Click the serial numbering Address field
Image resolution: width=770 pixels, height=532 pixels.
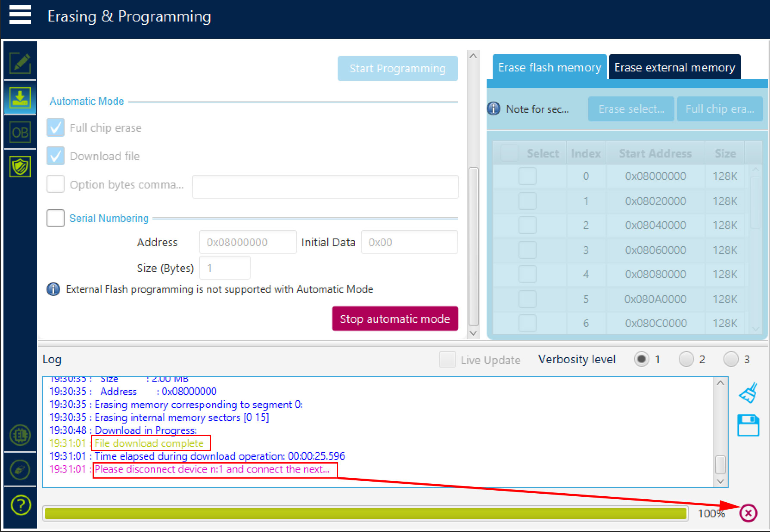click(x=248, y=242)
